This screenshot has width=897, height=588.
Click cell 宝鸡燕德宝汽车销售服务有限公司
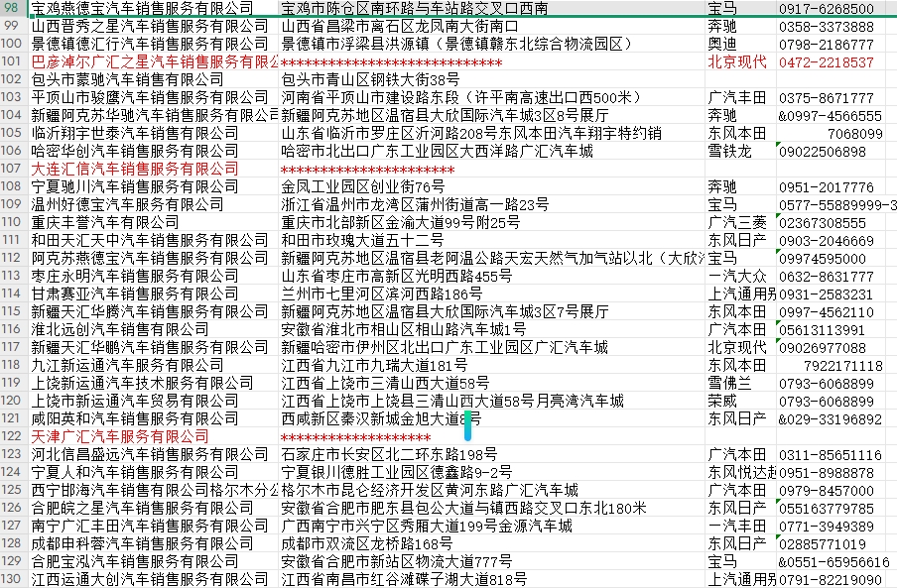pyautogui.click(x=153, y=8)
